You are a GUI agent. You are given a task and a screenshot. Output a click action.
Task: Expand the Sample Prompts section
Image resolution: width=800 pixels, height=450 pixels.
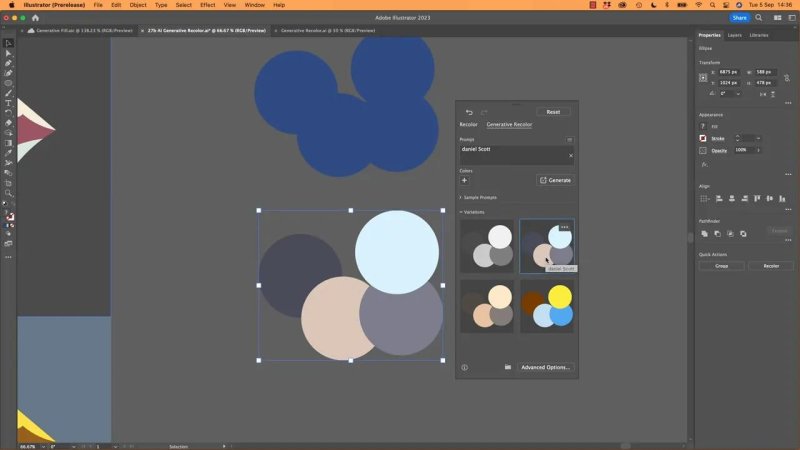point(478,197)
